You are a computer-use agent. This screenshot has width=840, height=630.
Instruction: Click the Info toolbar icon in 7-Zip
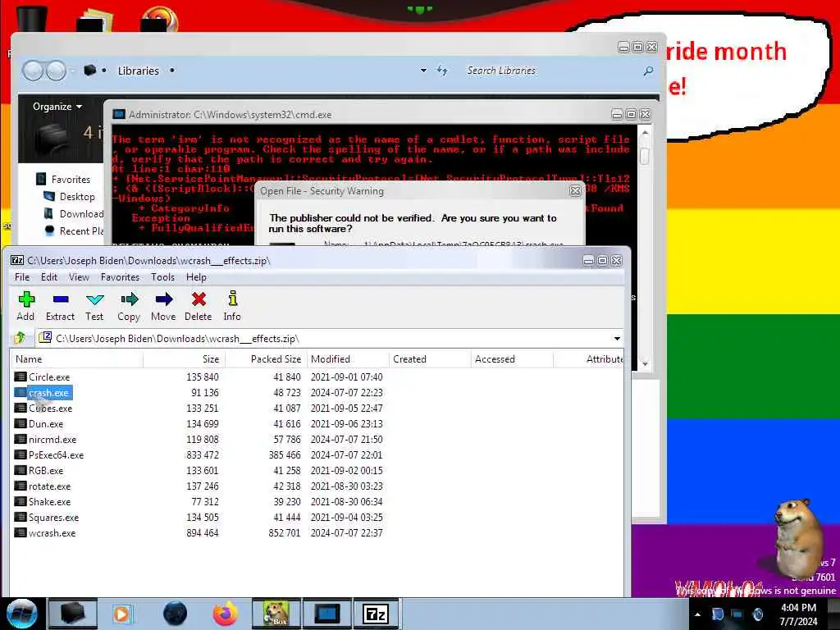pyautogui.click(x=232, y=299)
